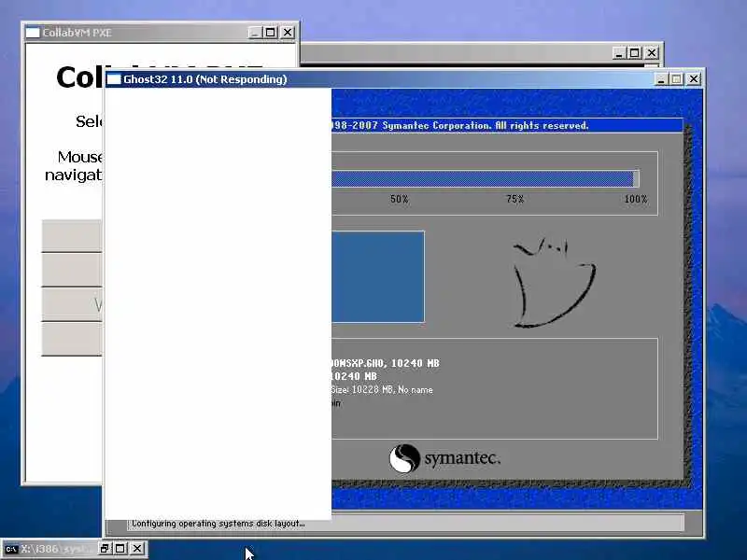Minimize the Ghost32 11.0 window
The width and height of the screenshot is (747, 560).
click(x=661, y=79)
